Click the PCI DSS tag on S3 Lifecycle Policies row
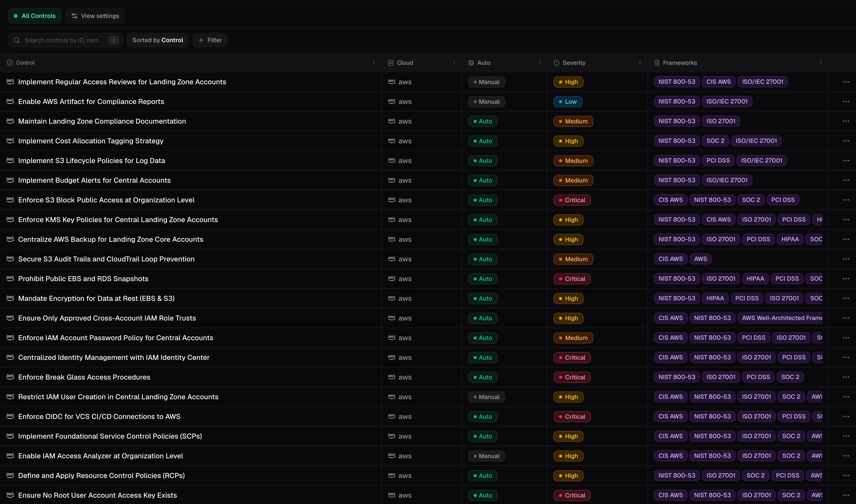The width and height of the screenshot is (856, 504). click(x=718, y=161)
